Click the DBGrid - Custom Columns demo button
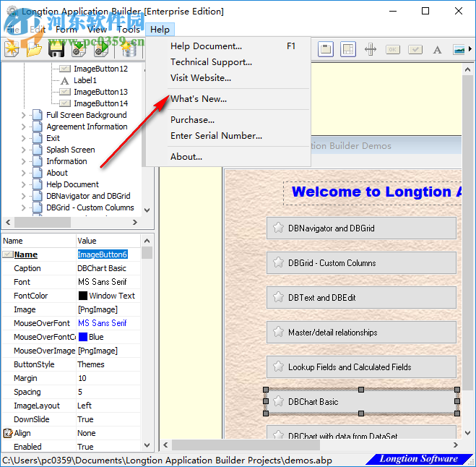Image resolution: width=476 pixels, height=467 pixels. 361,262
